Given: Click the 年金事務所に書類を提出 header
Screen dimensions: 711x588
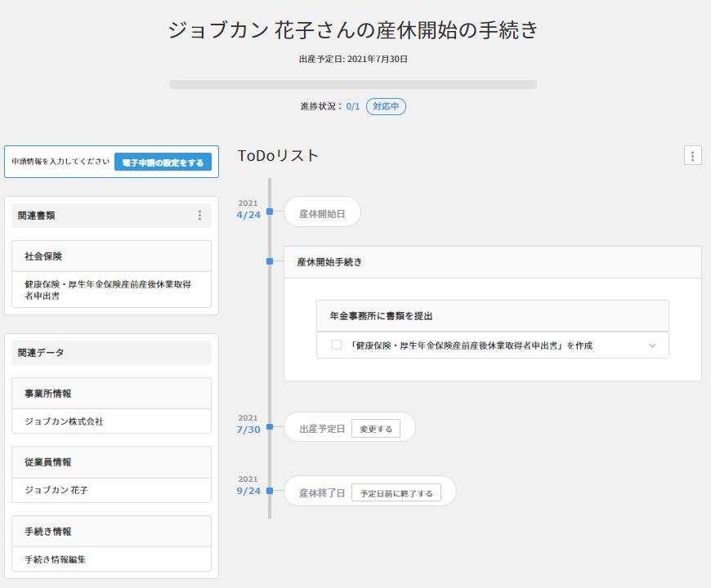Looking at the screenshot, I should (492, 315).
